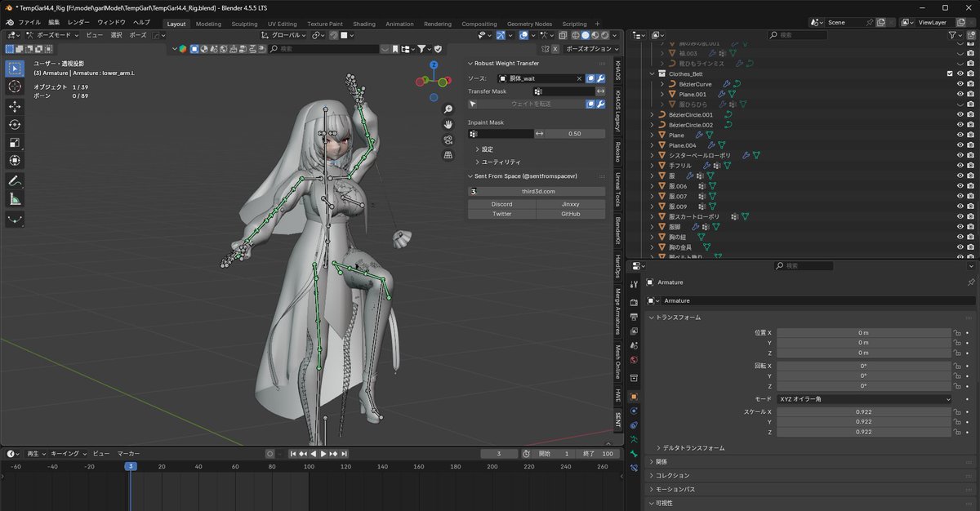Select the 3D Cursor tool

click(15, 87)
